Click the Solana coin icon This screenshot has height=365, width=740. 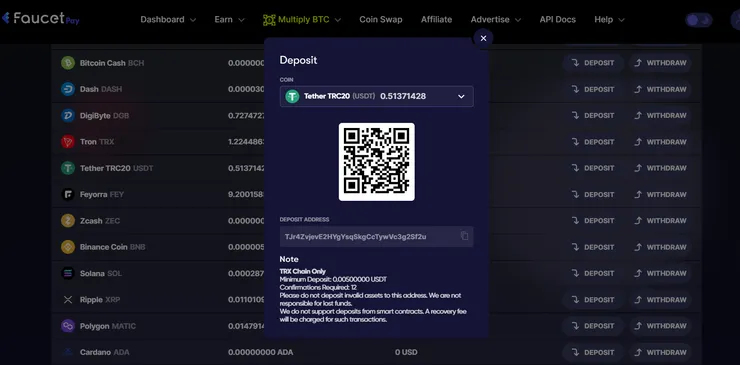68,273
